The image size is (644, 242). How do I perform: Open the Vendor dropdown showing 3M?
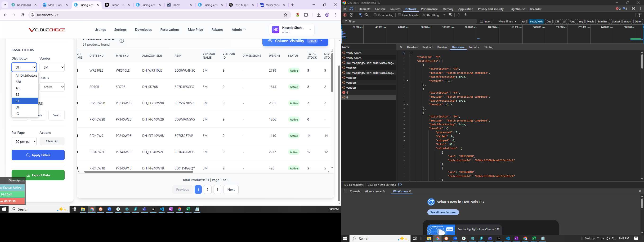pyautogui.click(x=52, y=67)
